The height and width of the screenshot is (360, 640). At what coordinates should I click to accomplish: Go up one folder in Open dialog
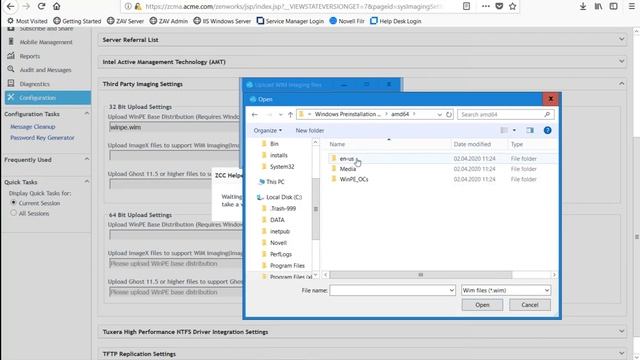pos(290,115)
